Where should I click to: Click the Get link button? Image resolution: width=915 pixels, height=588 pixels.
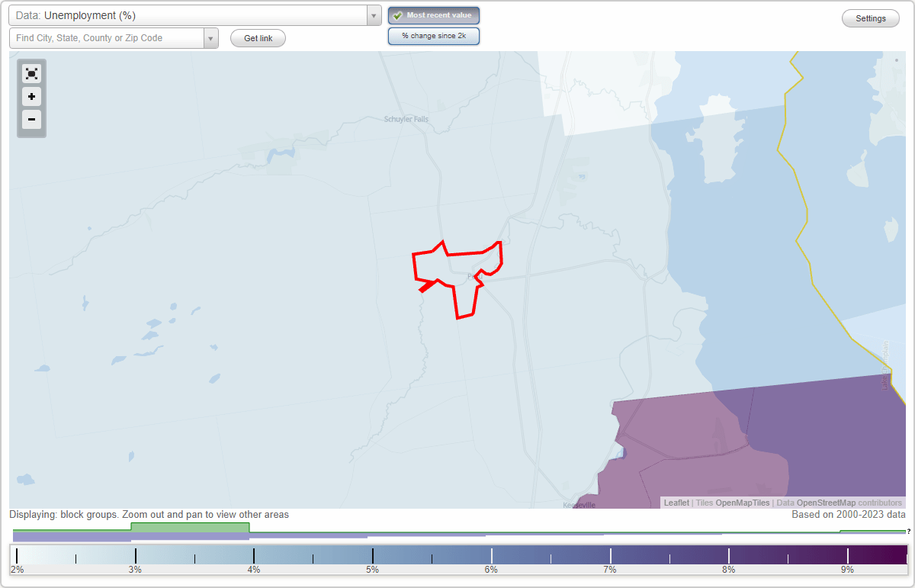tap(258, 38)
